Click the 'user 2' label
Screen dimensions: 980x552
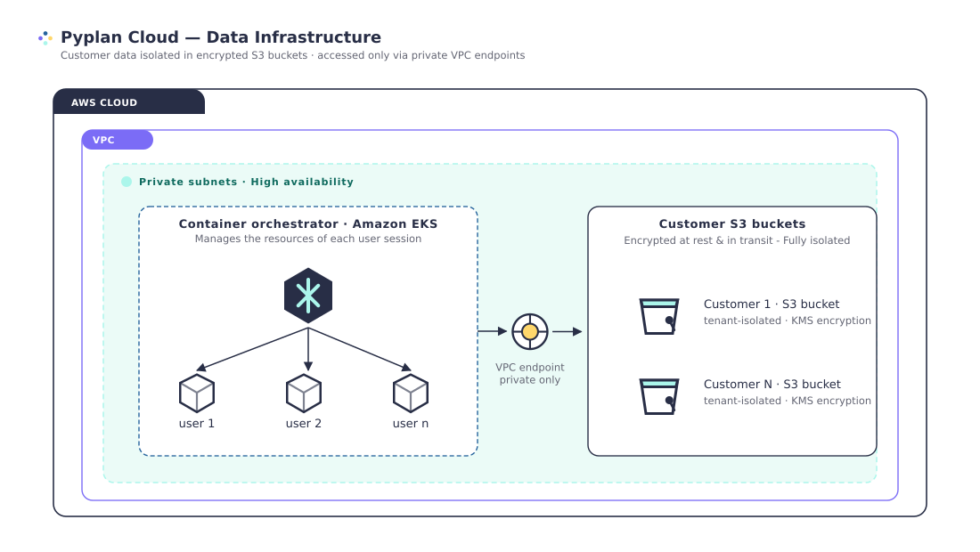coord(304,424)
